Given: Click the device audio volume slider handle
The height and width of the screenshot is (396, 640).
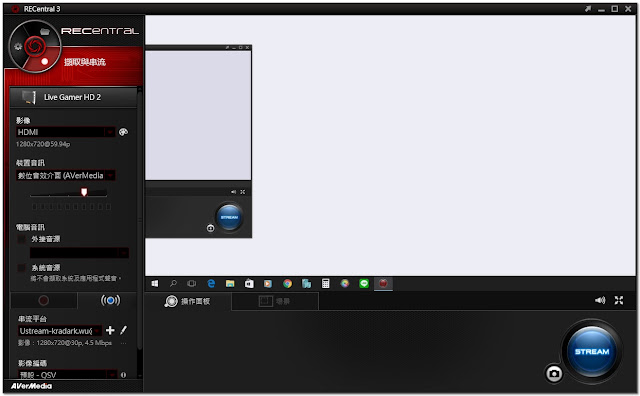Looking at the screenshot, I should (84, 192).
